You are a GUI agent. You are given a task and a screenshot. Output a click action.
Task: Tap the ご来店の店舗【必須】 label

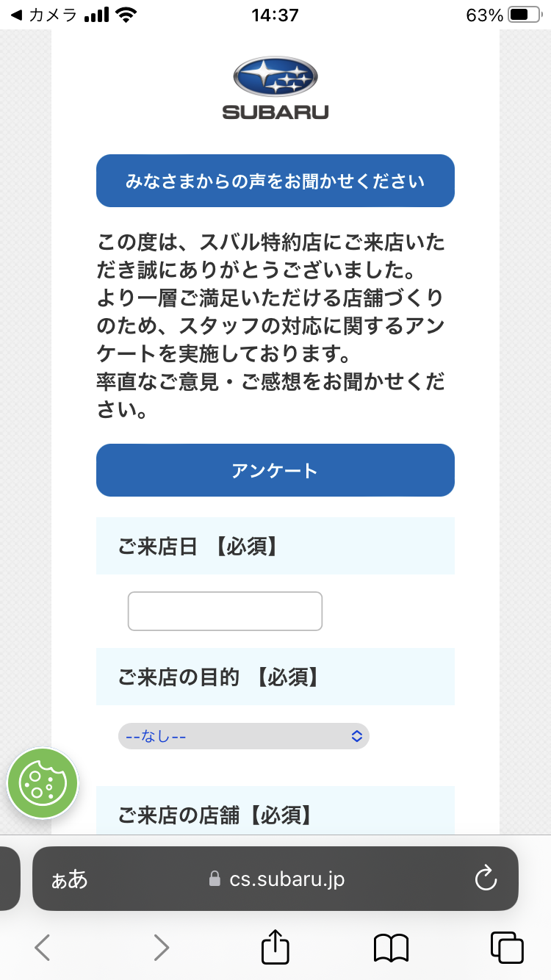tap(215, 814)
